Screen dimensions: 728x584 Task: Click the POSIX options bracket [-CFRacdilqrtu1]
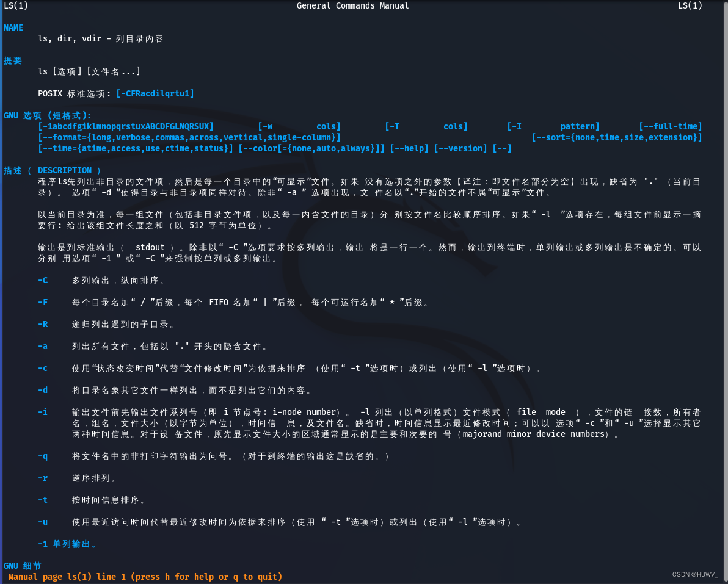coord(155,93)
